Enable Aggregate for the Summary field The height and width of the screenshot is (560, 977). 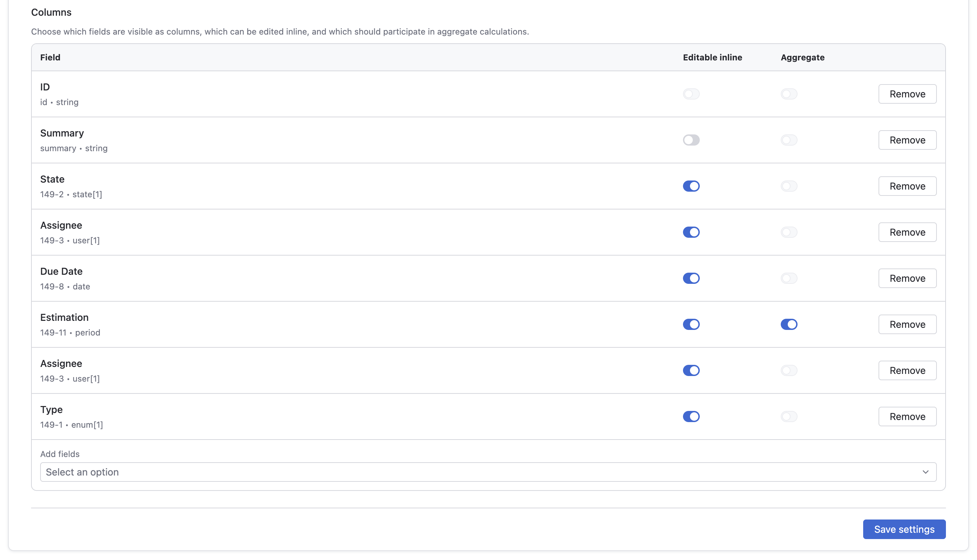(789, 140)
